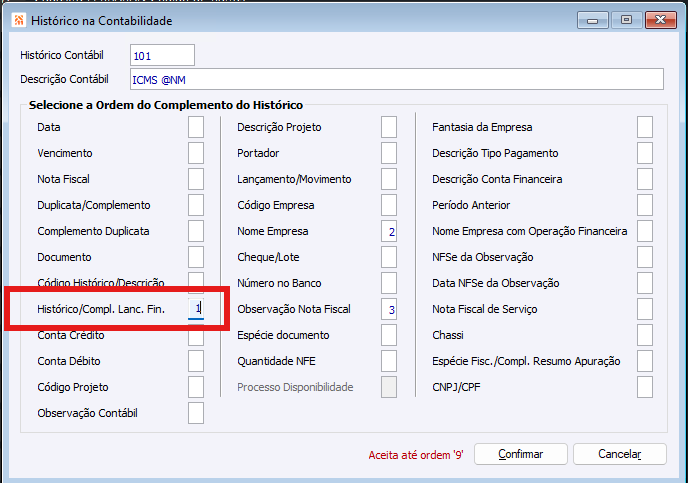Click the Descrição Contábil field ICMS @NM

click(x=397, y=79)
